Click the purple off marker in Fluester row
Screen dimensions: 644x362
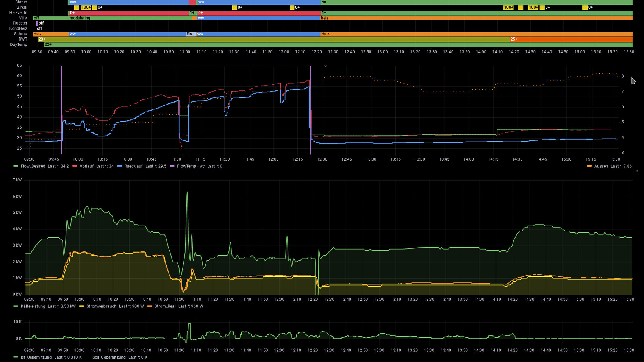37,23
